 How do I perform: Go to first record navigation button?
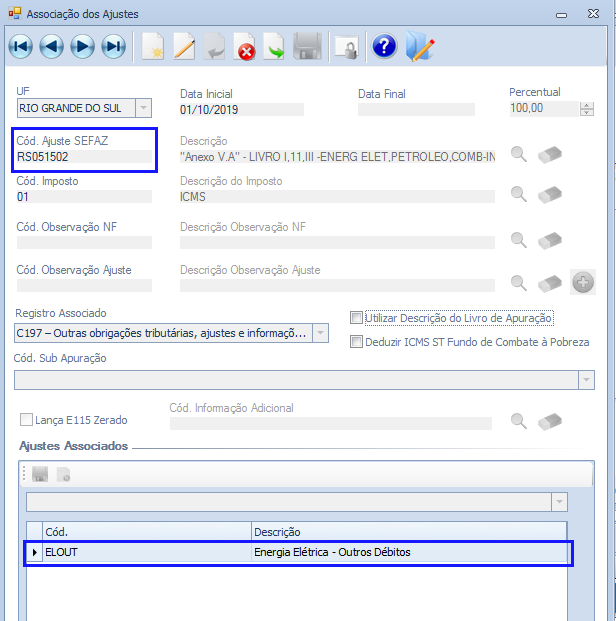pyautogui.click(x=21, y=47)
